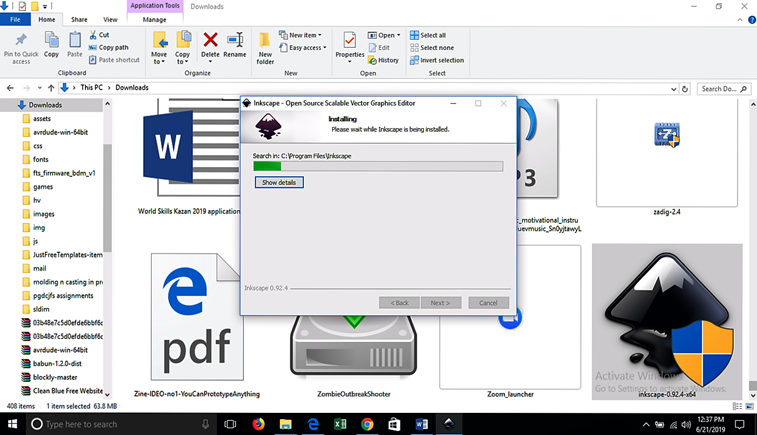Open the File menu tab

tap(15, 19)
